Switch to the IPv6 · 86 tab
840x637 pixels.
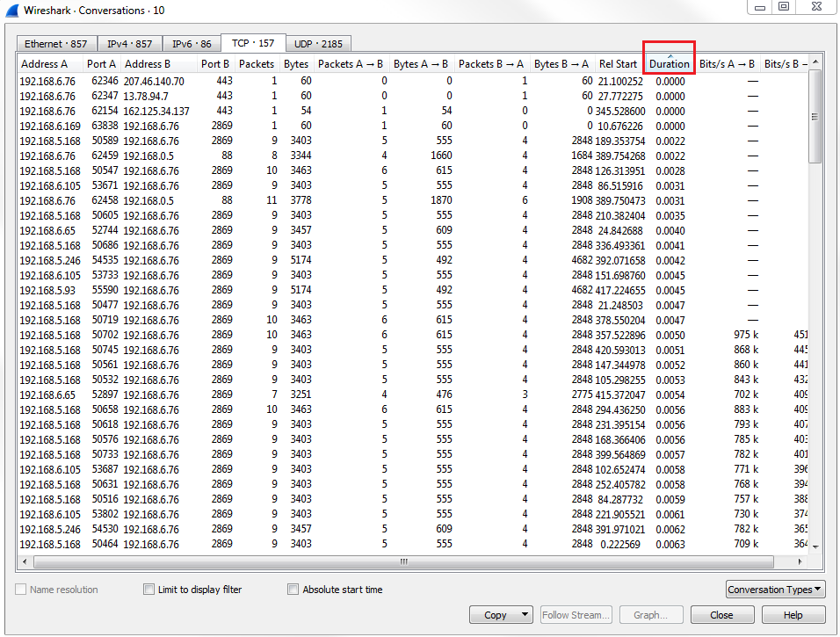[192, 44]
